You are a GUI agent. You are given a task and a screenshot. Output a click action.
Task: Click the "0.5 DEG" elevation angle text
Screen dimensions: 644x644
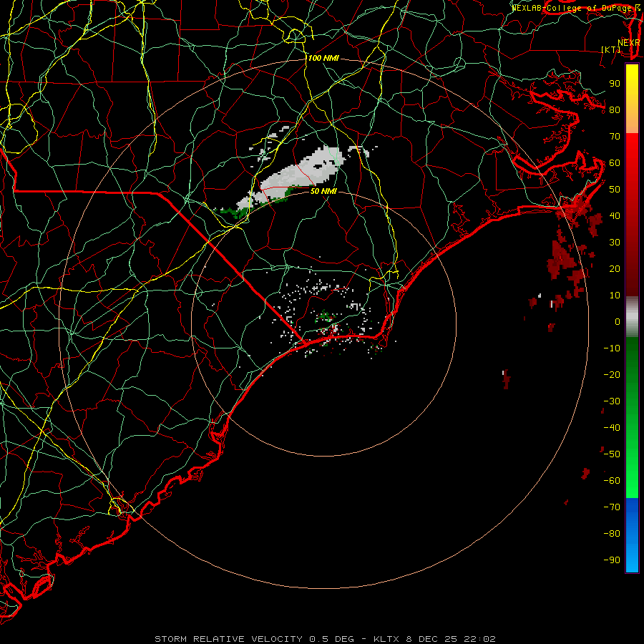pos(331,639)
